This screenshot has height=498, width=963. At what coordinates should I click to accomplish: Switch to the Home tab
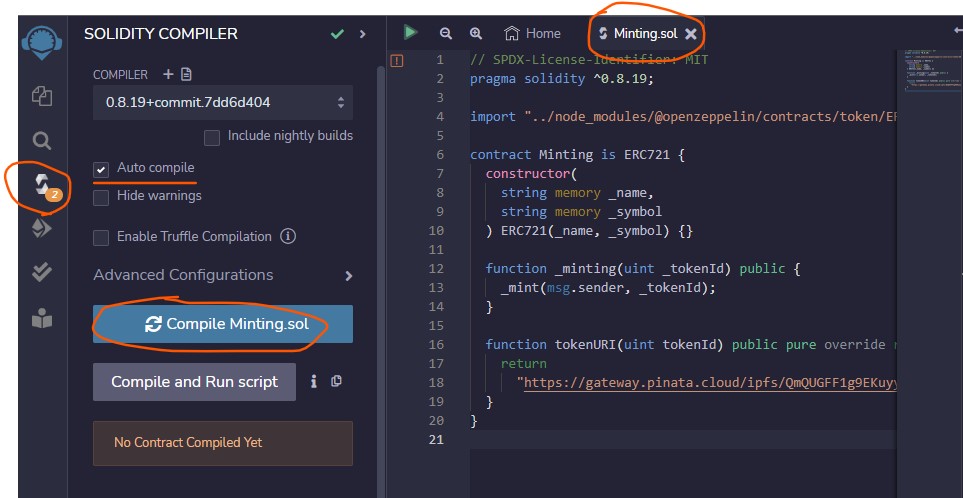[532, 33]
